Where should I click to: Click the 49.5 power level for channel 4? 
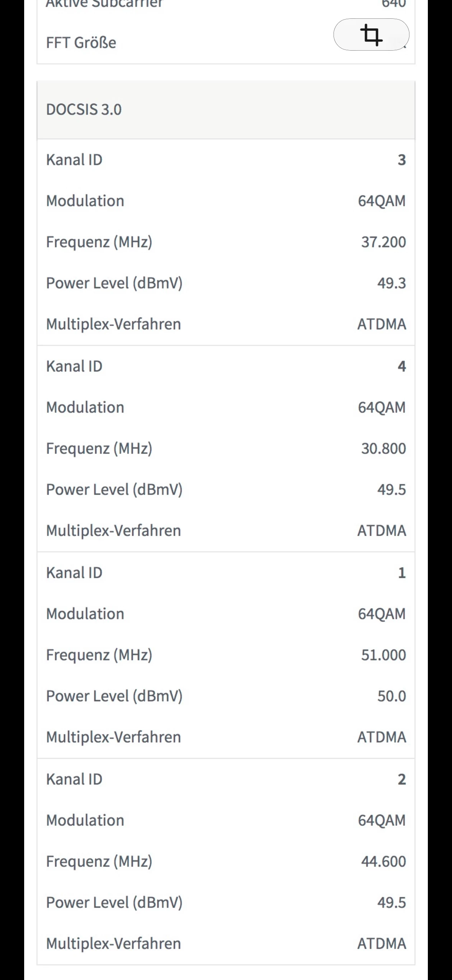pos(391,490)
